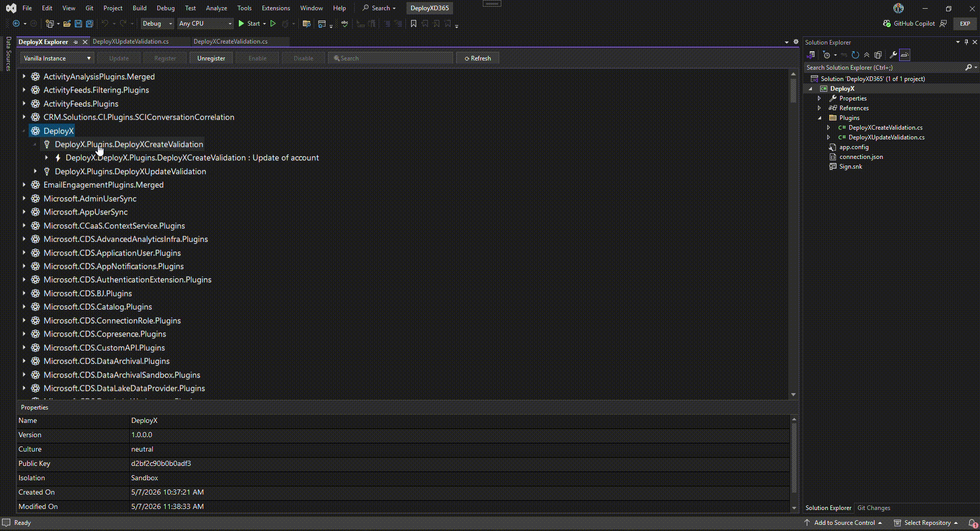
Task: Select the Microsoft.CDS.CustomAPI.Plugins row
Action: click(104, 348)
